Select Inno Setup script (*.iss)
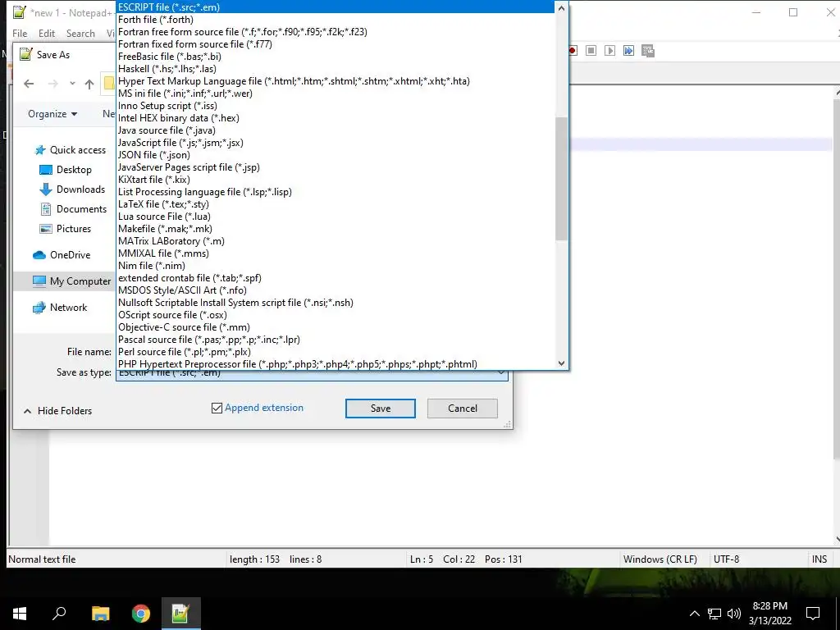 pos(335,106)
